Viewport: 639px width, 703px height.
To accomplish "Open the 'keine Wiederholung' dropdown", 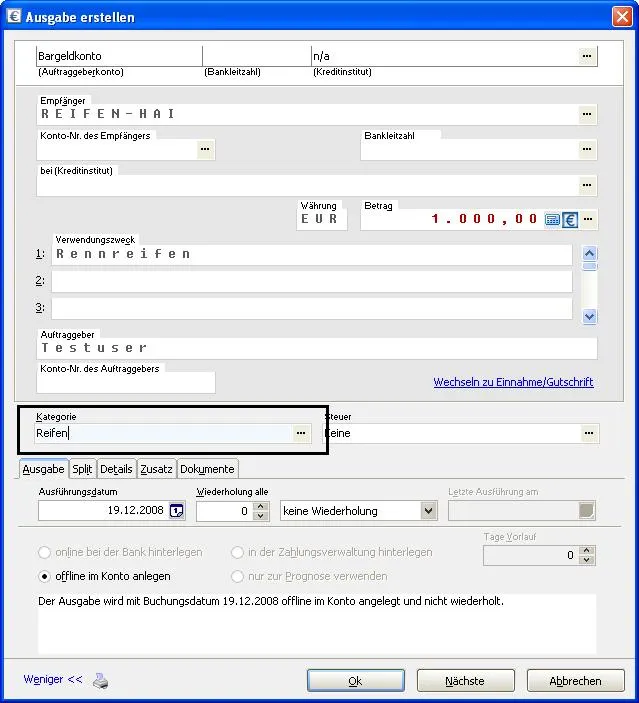I will [x=429, y=511].
